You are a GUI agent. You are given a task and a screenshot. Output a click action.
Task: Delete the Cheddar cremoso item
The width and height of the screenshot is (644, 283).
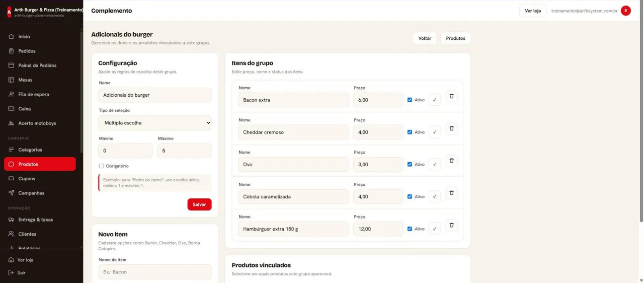tap(451, 128)
